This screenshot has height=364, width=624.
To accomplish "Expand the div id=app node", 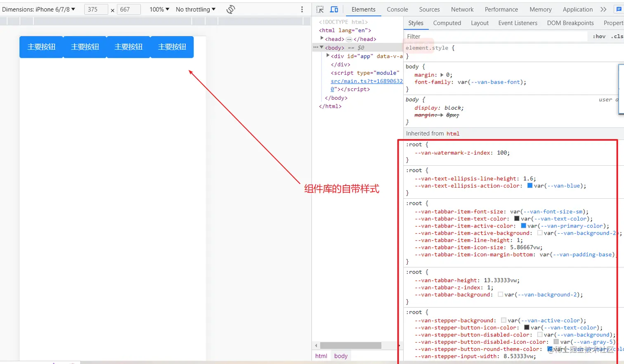I will coord(328,56).
